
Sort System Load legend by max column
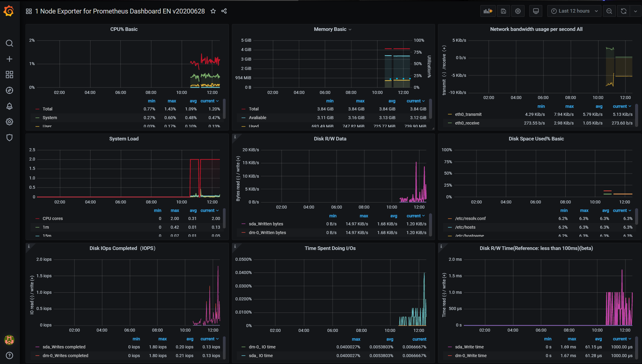click(175, 210)
